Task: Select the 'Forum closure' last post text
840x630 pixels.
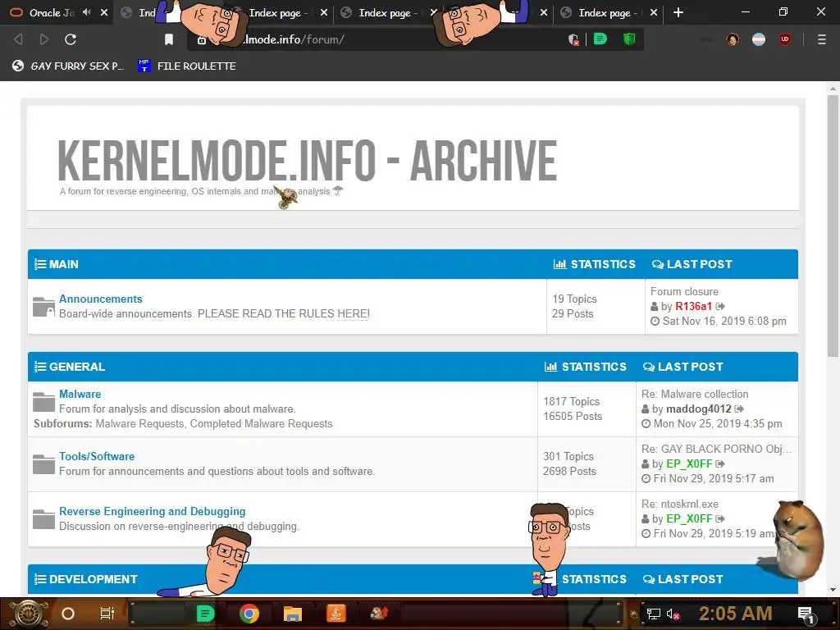Action: pyautogui.click(x=684, y=291)
